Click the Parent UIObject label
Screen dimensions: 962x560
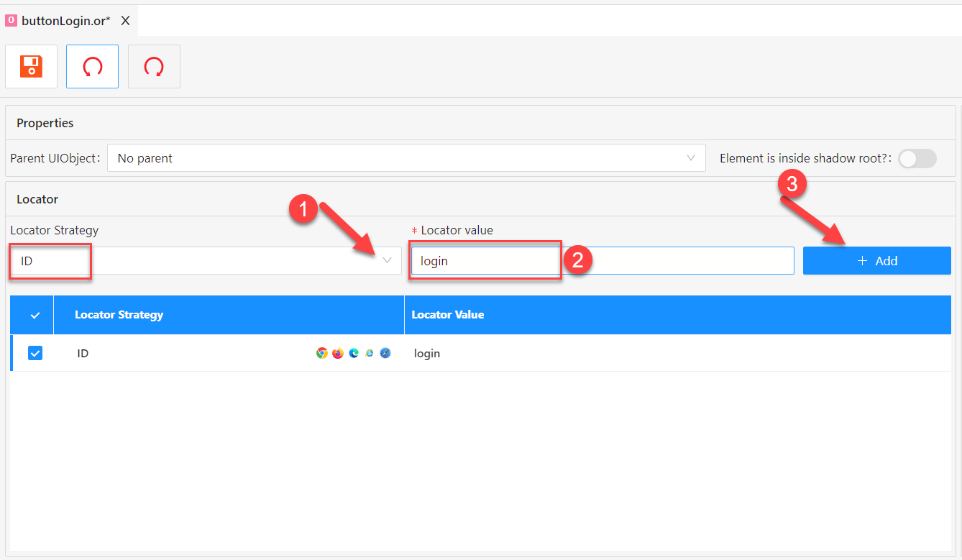tap(55, 158)
